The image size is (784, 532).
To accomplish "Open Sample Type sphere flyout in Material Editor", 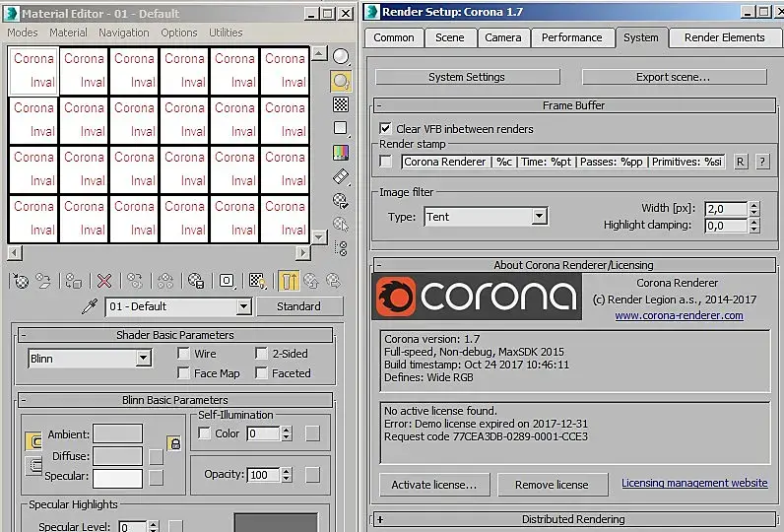I will point(341,56).
